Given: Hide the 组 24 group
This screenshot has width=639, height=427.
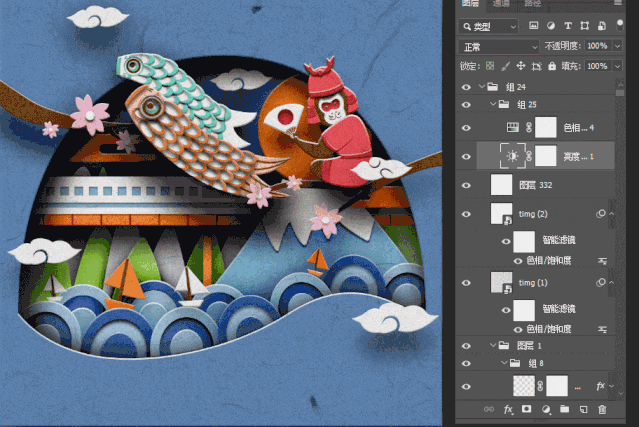Looking at the screenshot, I should click(x=466, y=87).
